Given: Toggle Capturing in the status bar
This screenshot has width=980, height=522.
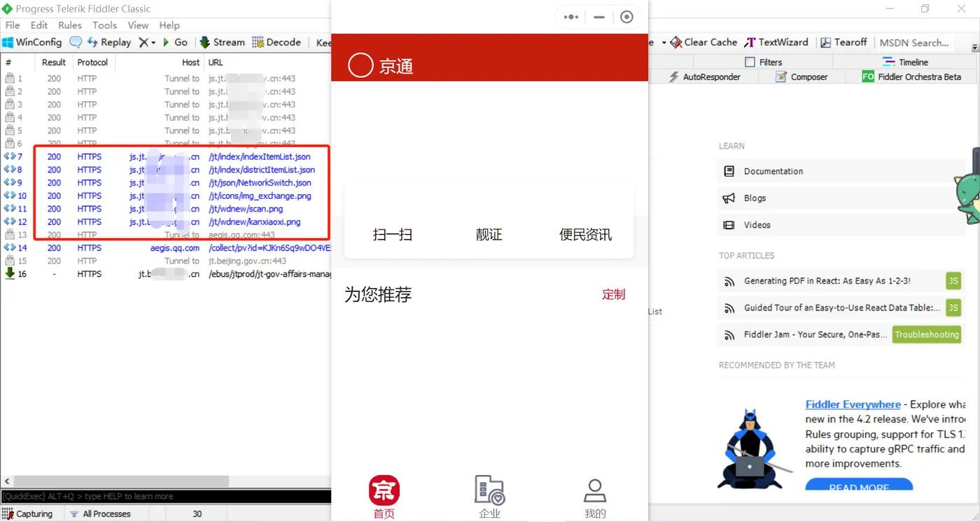Looking at the screenshot, I should tap(28, 514).
